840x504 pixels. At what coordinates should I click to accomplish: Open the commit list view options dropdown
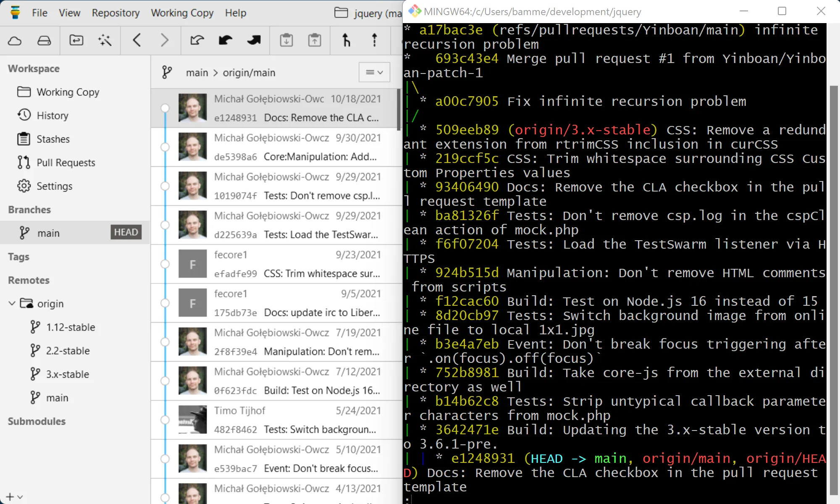pos(374,72)
